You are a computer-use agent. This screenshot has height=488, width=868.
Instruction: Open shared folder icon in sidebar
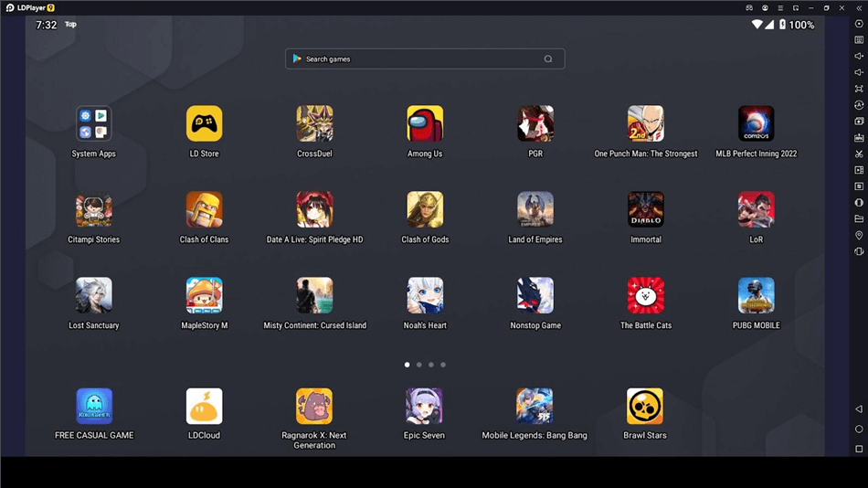859,219
